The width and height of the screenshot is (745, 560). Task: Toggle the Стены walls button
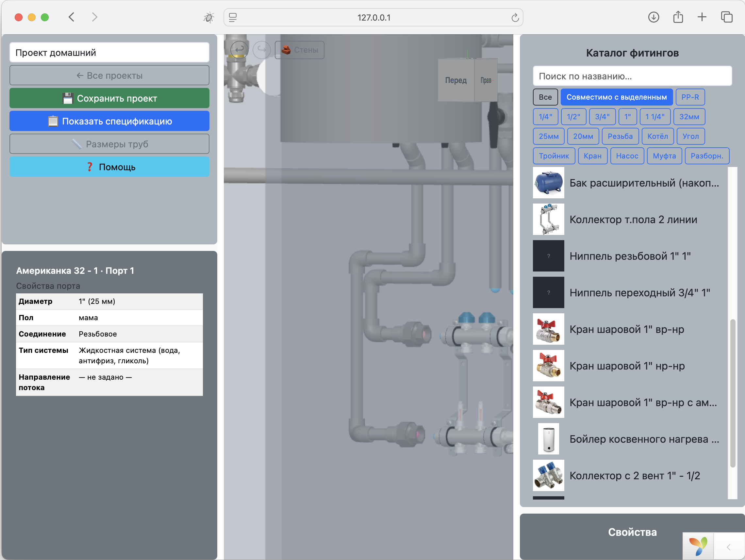click(x=299, y=50)
